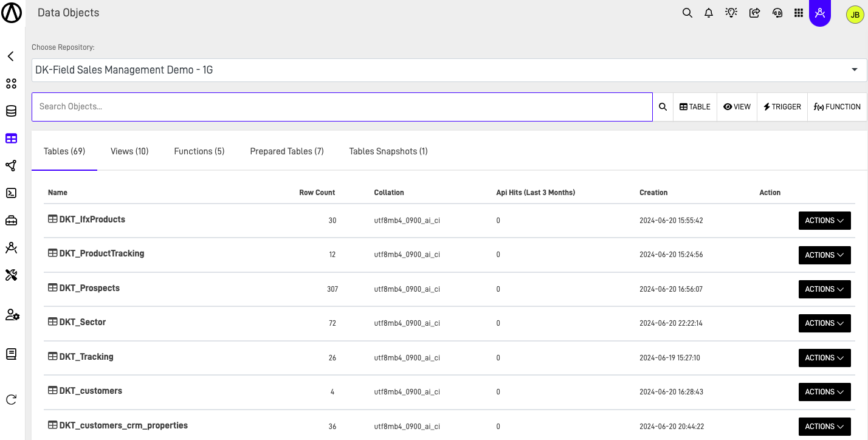
Task: Expand ACTIONS menu for DKT_Tracking
Action: point(824,358)
